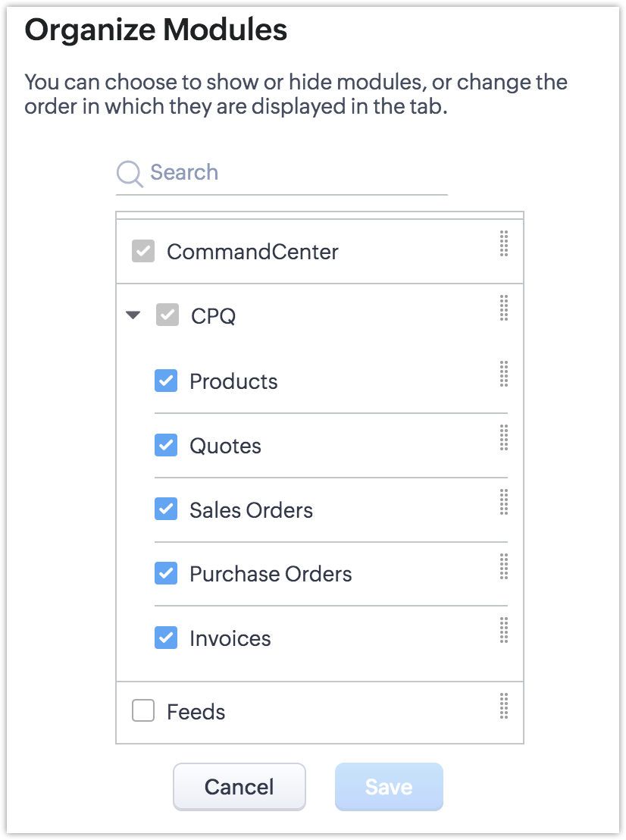The height and width of the screenshot is (840, 626).
Task: Click the drag handle for Sales Orders
Action: 504,502
